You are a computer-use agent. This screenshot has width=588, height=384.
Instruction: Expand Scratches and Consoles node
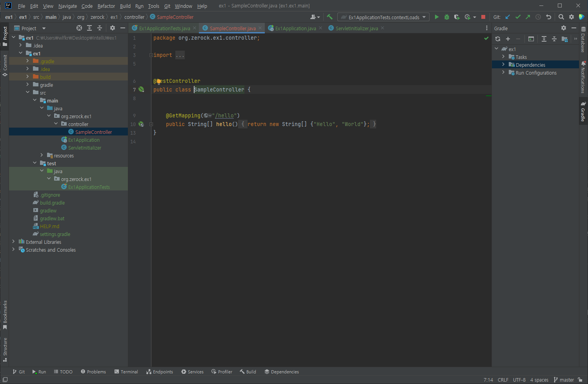pos(13,249)
